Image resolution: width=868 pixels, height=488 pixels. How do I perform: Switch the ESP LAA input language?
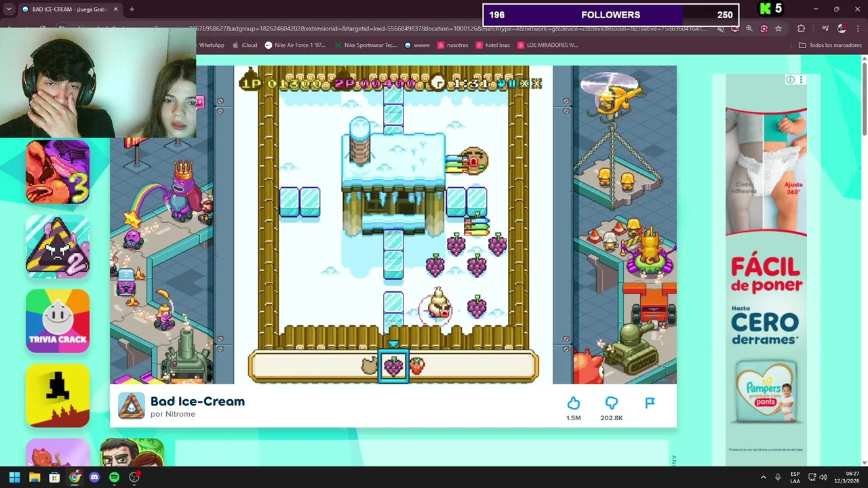(x=795, y=477)
